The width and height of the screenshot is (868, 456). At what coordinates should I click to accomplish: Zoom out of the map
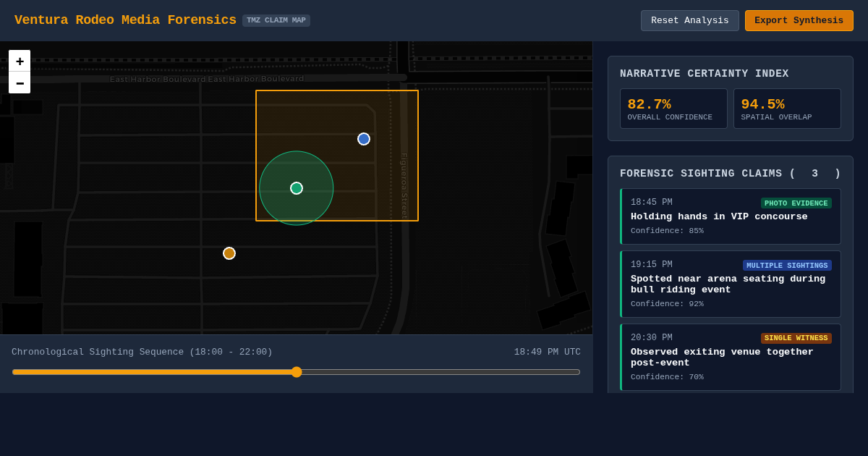pyautogui.click(x=20, y=83)
